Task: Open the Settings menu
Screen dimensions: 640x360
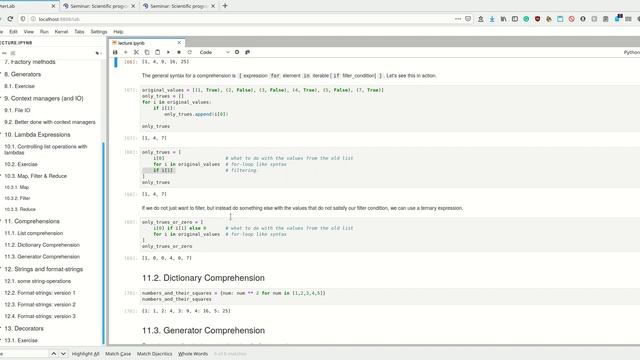Action: (99, 31)
